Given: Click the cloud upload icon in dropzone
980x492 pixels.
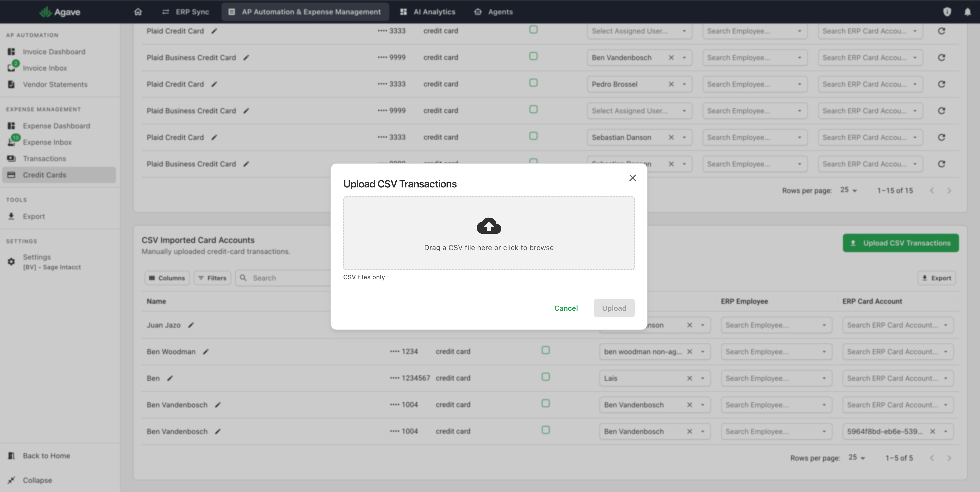Looking at the screenshot, I should [x=489, y=226].
